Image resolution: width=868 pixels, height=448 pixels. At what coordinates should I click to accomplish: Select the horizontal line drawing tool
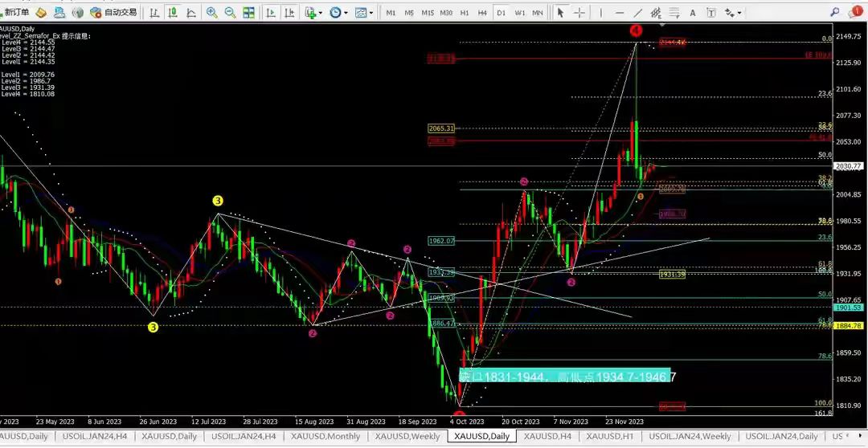click(620, 12)
